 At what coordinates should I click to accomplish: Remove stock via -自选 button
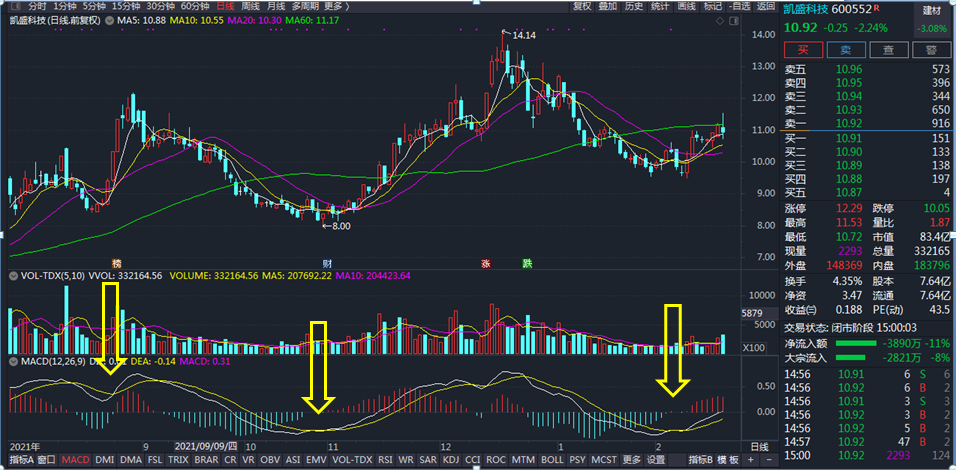click(740, 7)
